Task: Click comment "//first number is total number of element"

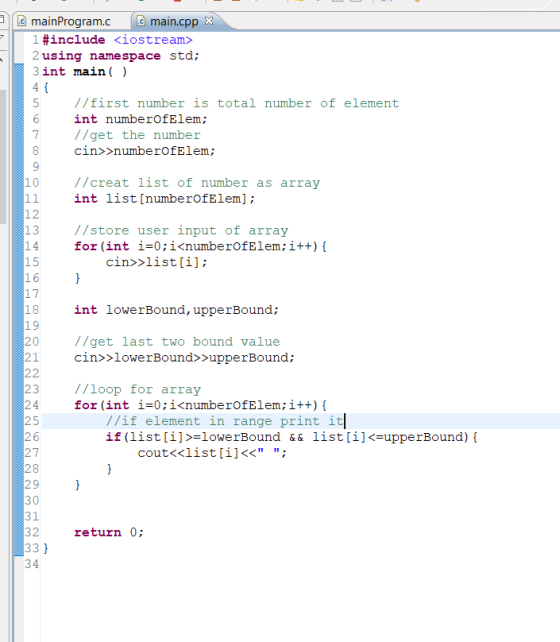Action: pos(237,103)
